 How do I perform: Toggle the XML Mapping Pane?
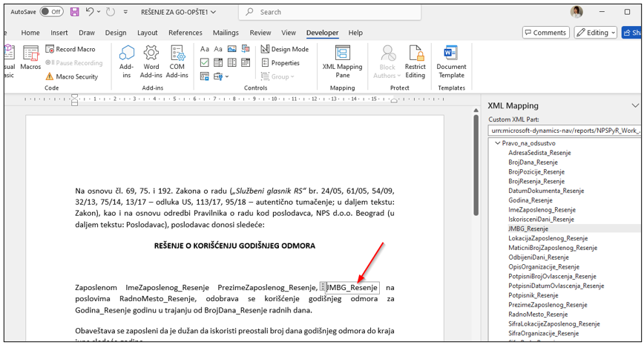(x=342, y=61)
